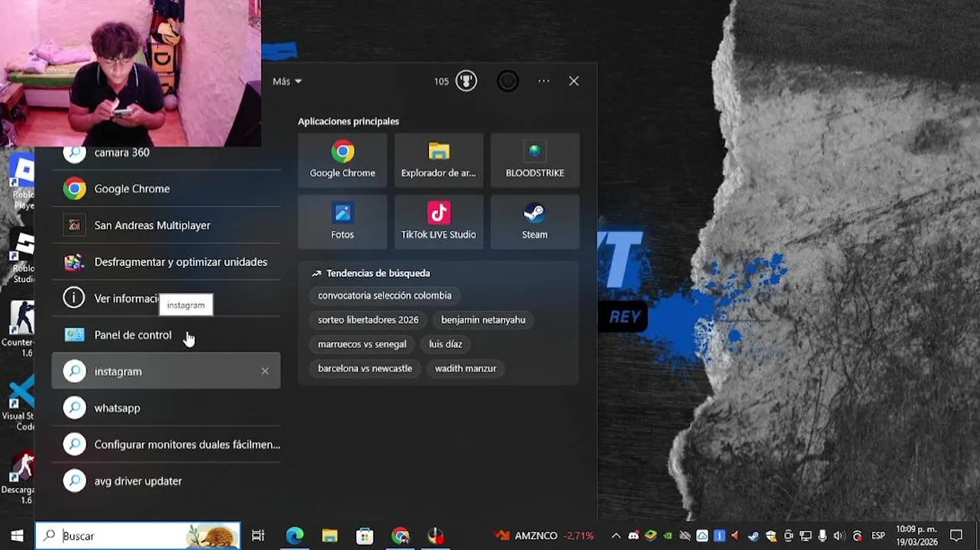Open Desfragmentar y optimizar unidades
Image resolution: width=980 pixels, height=550 pixels.
click(166, 262)
